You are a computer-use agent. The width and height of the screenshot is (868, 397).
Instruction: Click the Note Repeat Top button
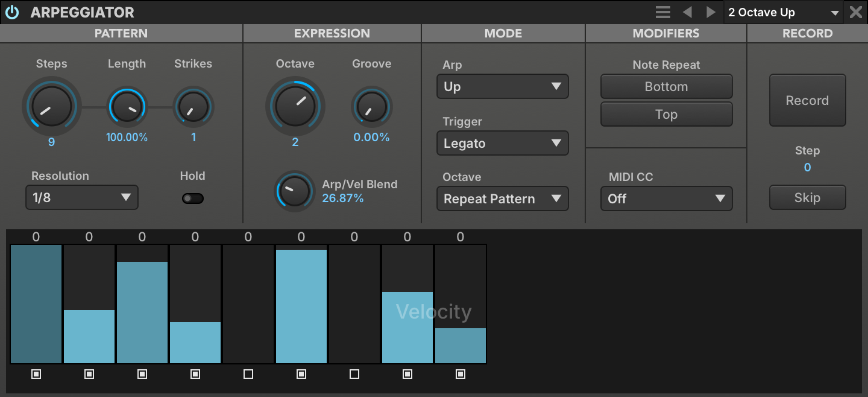point(667,114)
